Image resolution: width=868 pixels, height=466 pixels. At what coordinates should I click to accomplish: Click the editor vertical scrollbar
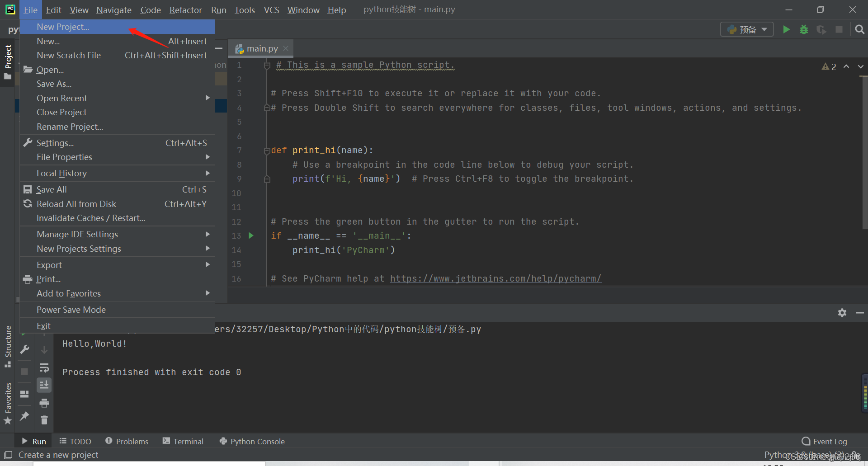(865, 154)
